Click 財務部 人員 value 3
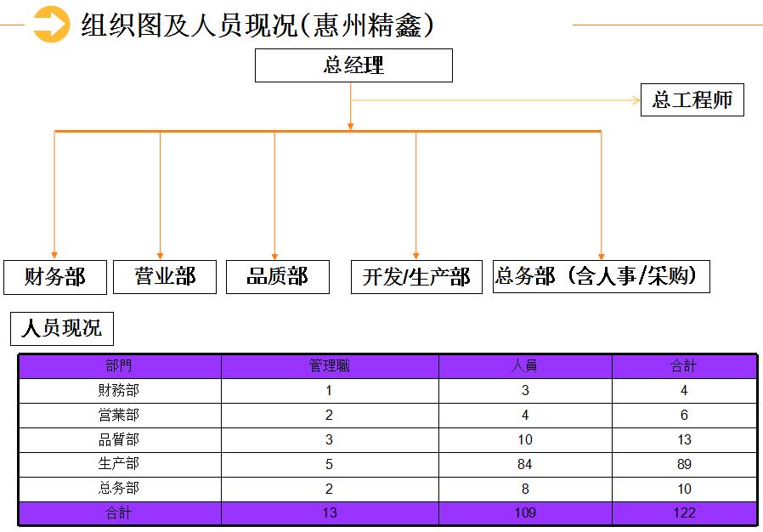Screen dimensions: 763x532 (525, 390)
